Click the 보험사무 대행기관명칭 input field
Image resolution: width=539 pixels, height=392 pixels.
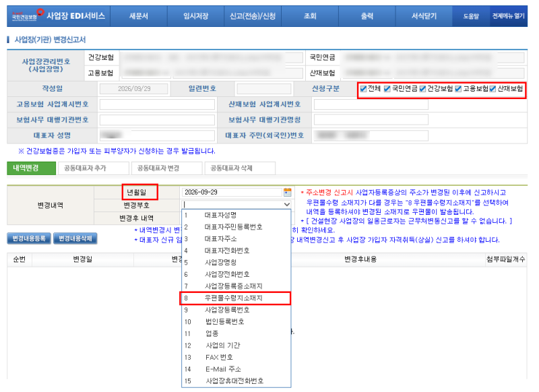(x=371, y=120)
